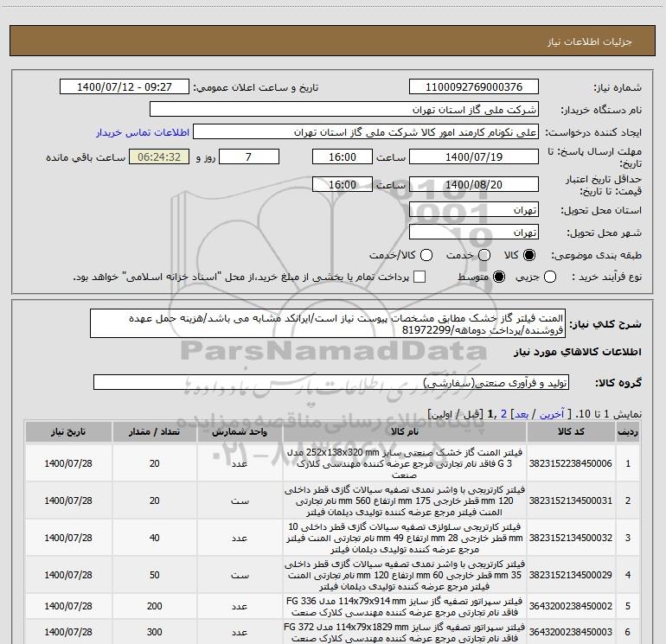Select item code 382315213450​0032

[x=571, y=538]
